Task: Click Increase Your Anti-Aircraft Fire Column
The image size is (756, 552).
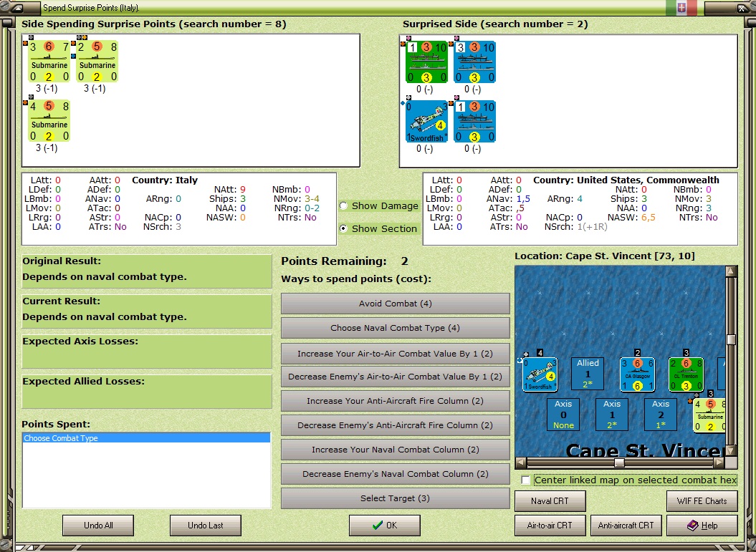Action: [x=396, y=401]
